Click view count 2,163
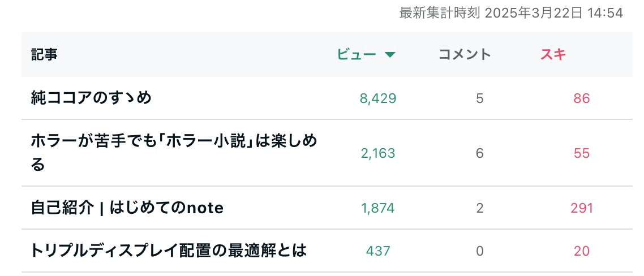This screenshot has height=276, width=644. (x=378, y=153)
